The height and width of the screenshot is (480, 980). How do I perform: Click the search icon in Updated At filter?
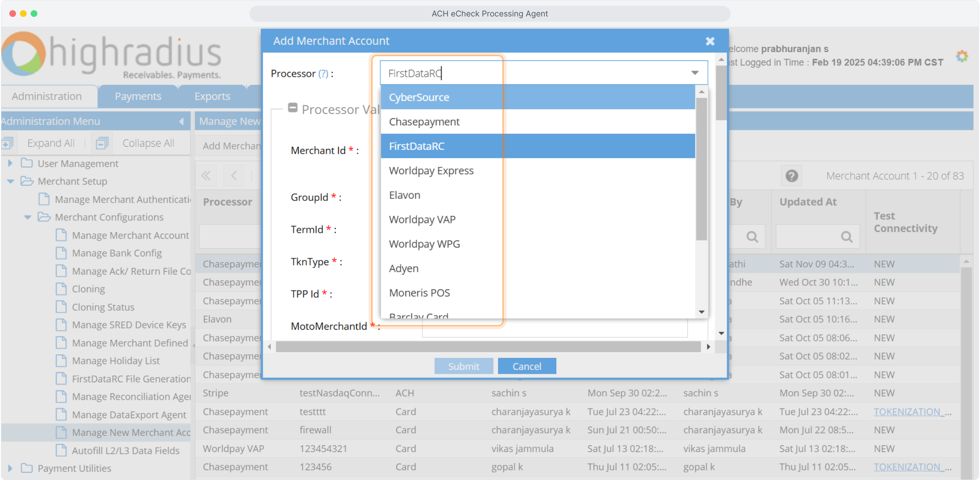pyautogui.click(x=847, y=236)
